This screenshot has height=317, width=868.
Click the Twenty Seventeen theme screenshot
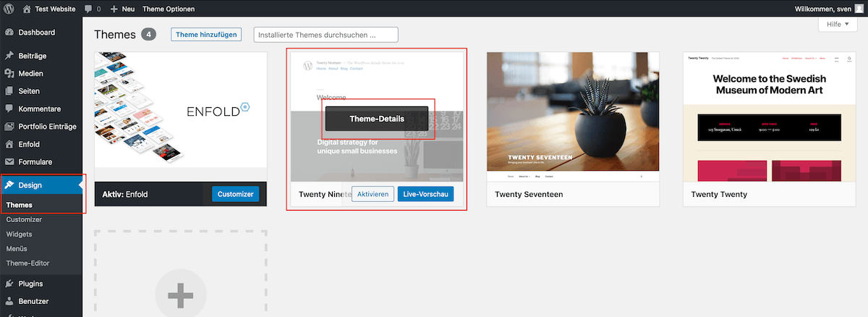573,116
